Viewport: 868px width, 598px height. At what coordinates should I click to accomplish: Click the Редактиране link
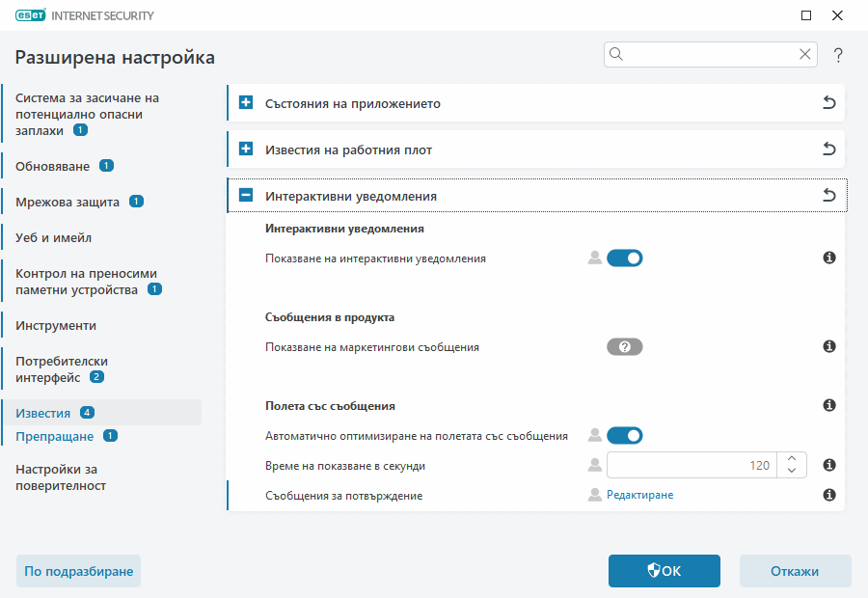tap(639, 495)
